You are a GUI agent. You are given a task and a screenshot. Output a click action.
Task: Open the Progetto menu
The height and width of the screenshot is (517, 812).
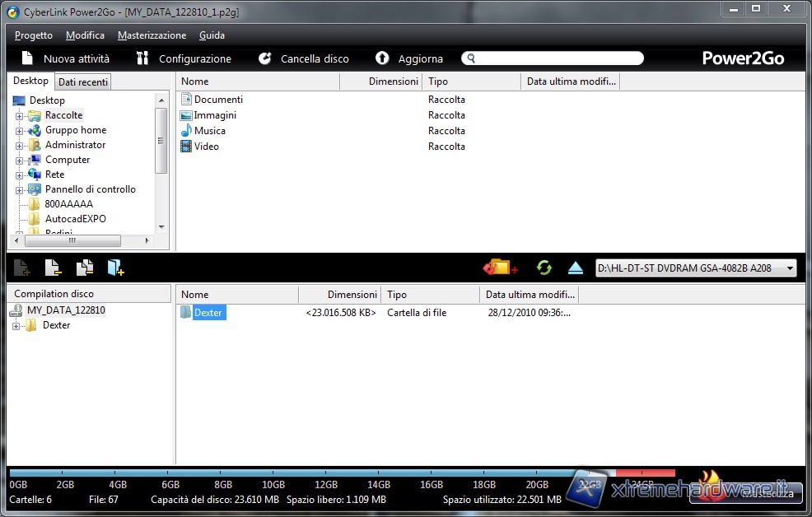pos(34,35)
